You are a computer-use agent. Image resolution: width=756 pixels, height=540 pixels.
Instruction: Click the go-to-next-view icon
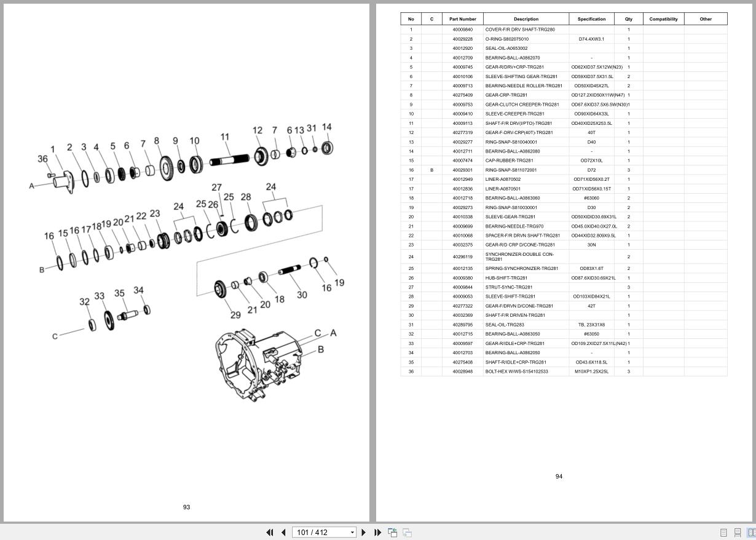[x=407, y=532]
